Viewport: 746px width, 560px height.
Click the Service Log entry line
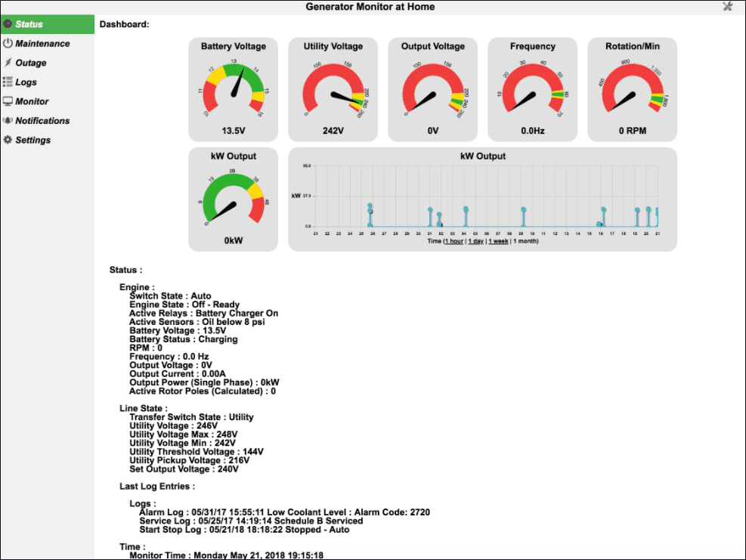pos(251,521)
